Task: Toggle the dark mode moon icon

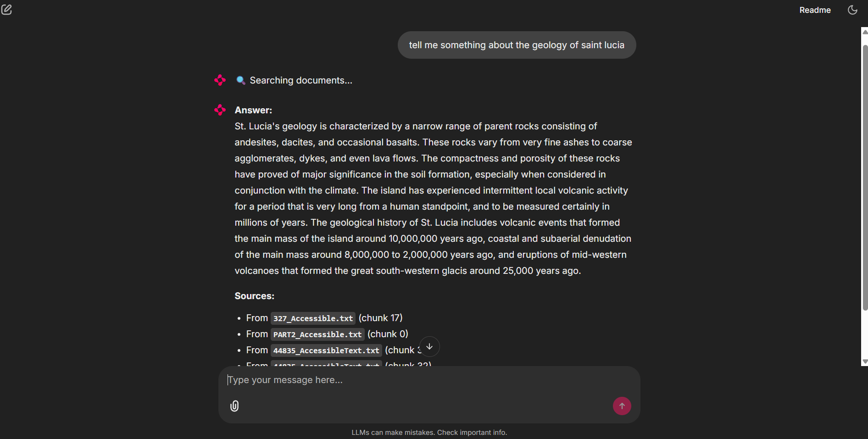Action: 852,10
